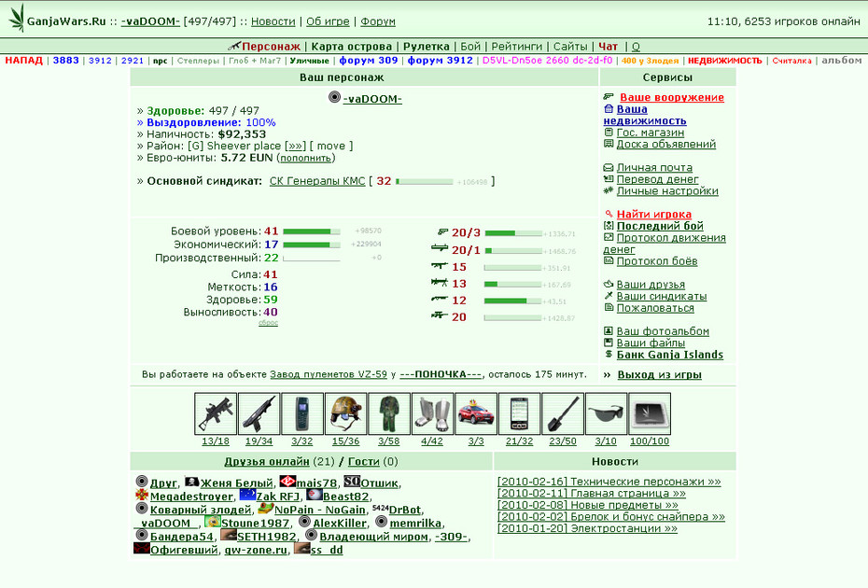Image resolution: width=868 pixels, height=588 pixels.
Task: Open the Форум link in the header
Action: click(378, 21)
